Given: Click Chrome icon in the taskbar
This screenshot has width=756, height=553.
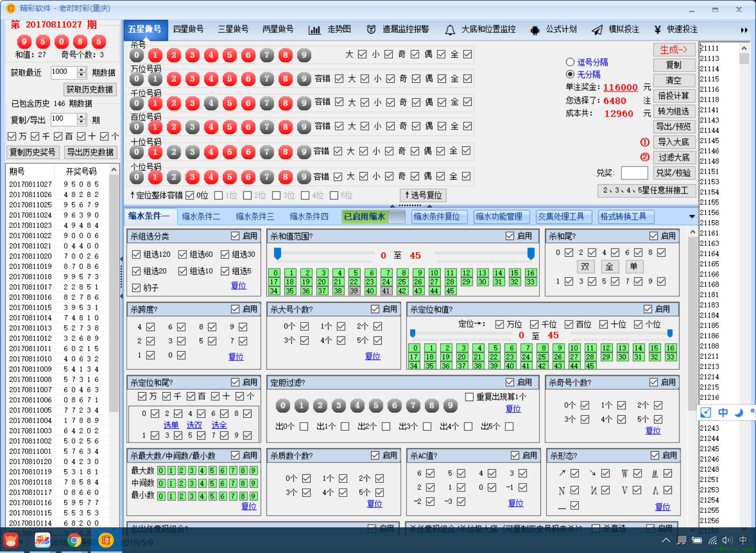Looking at the screenshot, I should click(74, 540).
